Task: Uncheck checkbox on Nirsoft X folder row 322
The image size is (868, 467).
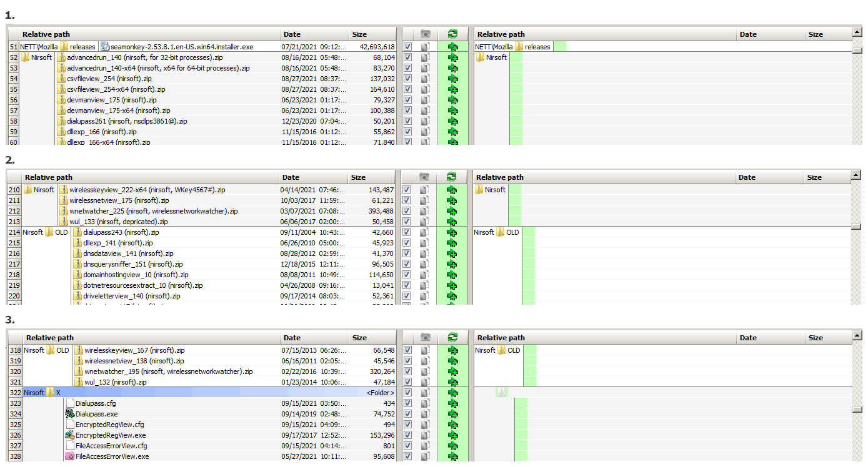Action: pyautogui.click(x=407, y=393)
